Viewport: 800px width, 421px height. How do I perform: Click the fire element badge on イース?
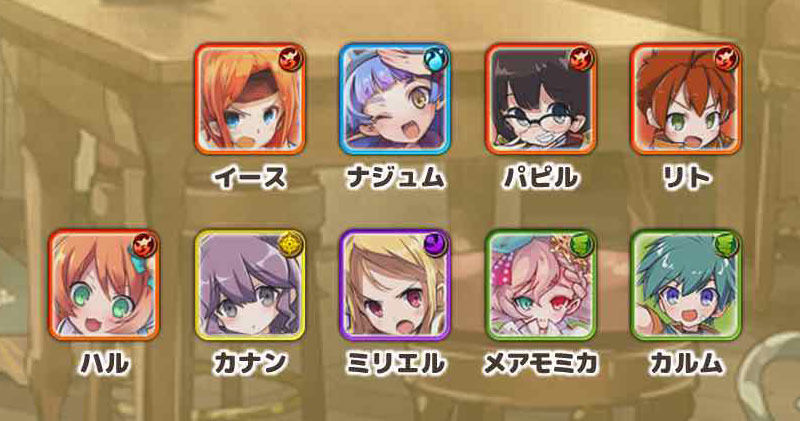click(x=291, y=58)
